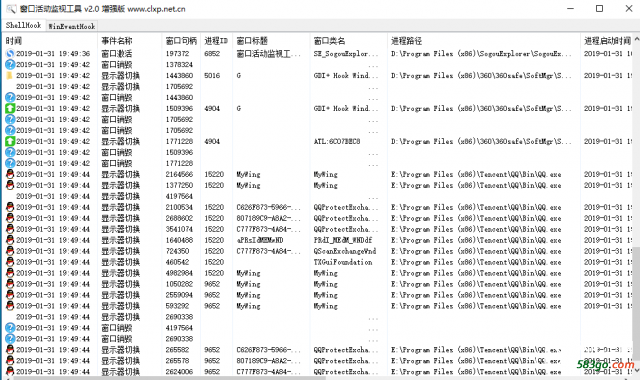Click the question icon on 窗口销毁 row 1509396
Viewport: 640px width, 380px height.
pyautogui.click(x=10, y=152)
